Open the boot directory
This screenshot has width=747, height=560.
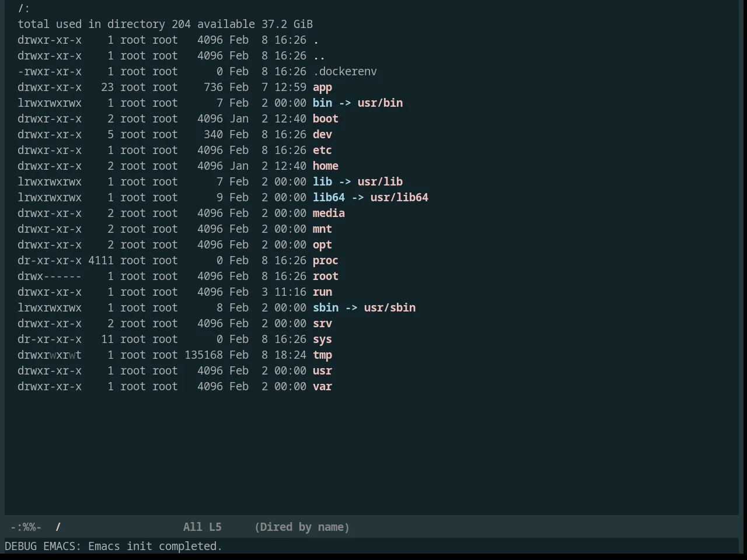(326, 119)
